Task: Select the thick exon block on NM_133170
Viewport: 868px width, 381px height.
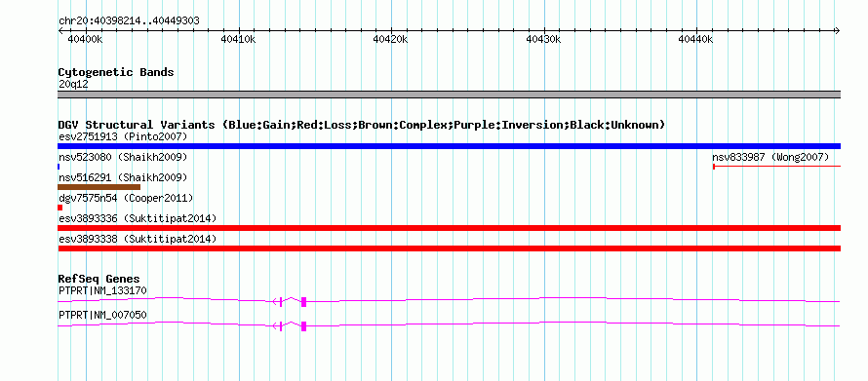Action: (x=303, y=301)
